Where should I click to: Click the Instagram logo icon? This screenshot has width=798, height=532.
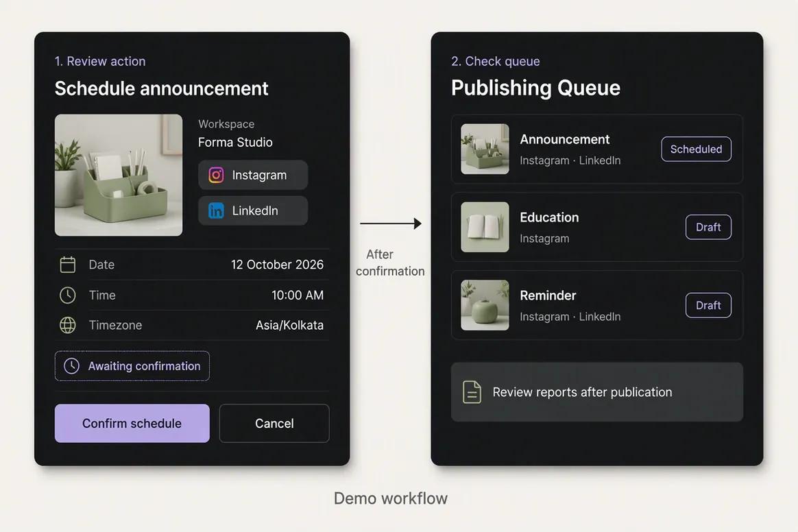[216, 175]
